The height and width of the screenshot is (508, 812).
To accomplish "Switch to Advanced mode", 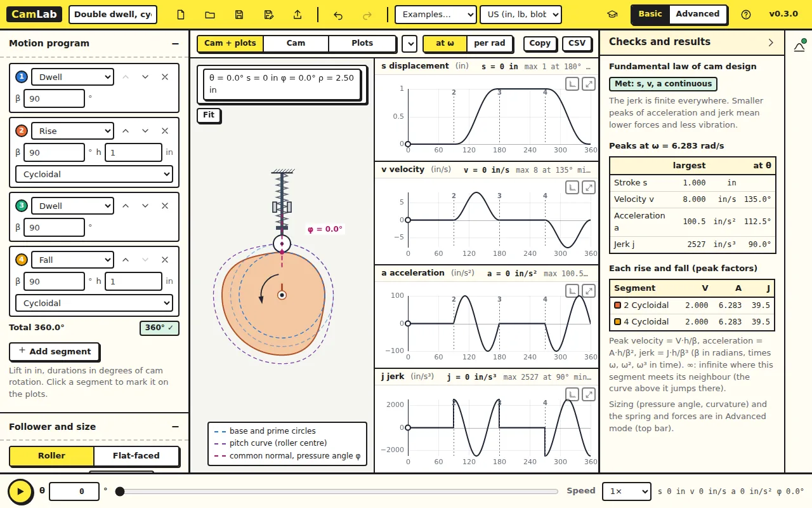I will [x=698, y=14].
